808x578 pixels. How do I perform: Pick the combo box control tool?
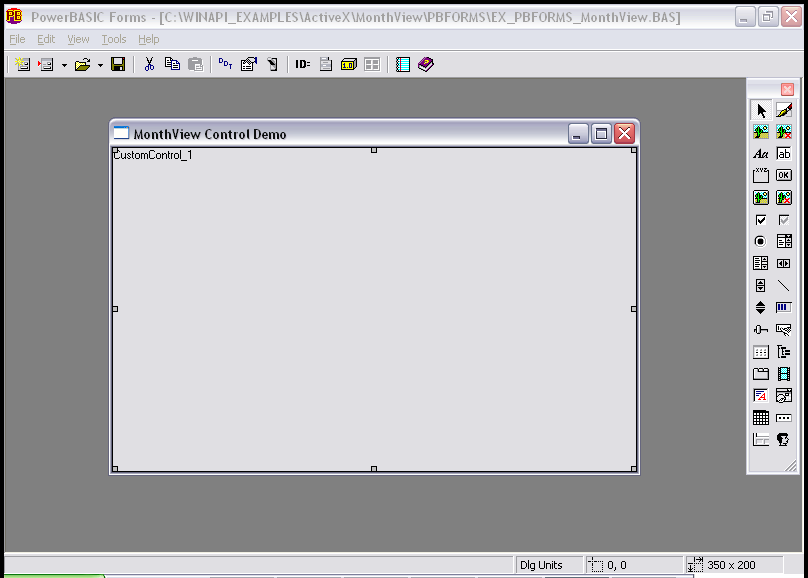[x=784, y=242]
